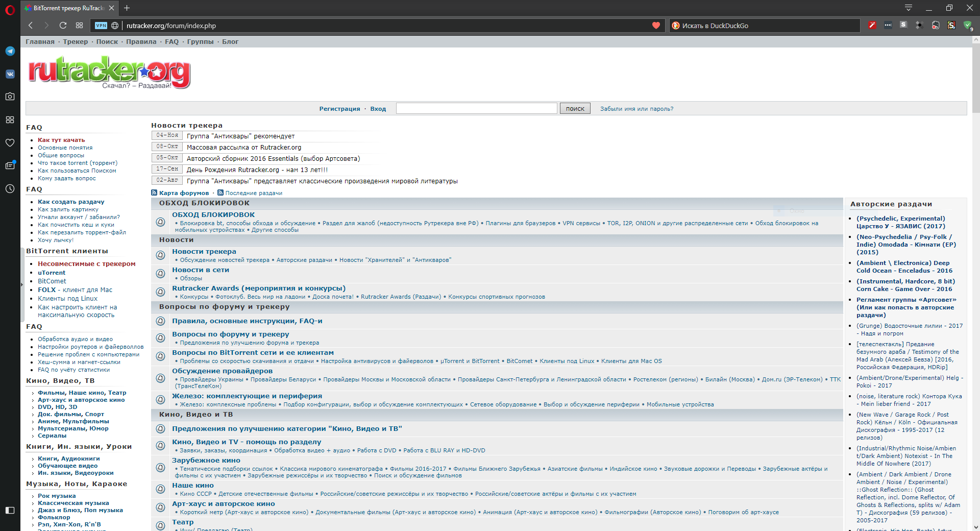Open День Рождения Rutracker.org news item
This screenshot has width=980, height=531.
[x=257, y=170]
